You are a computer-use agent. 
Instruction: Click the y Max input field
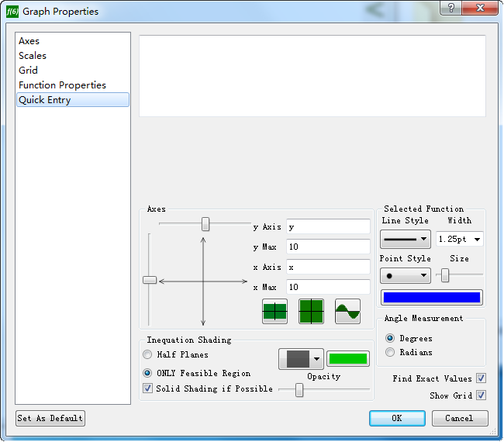click(x=328, y=247)
